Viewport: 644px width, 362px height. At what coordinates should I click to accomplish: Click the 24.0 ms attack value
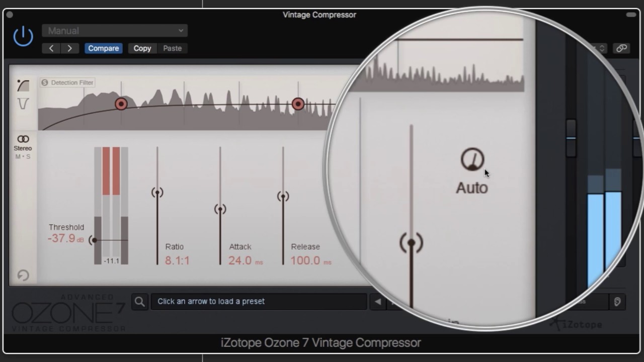pos(246,260)
